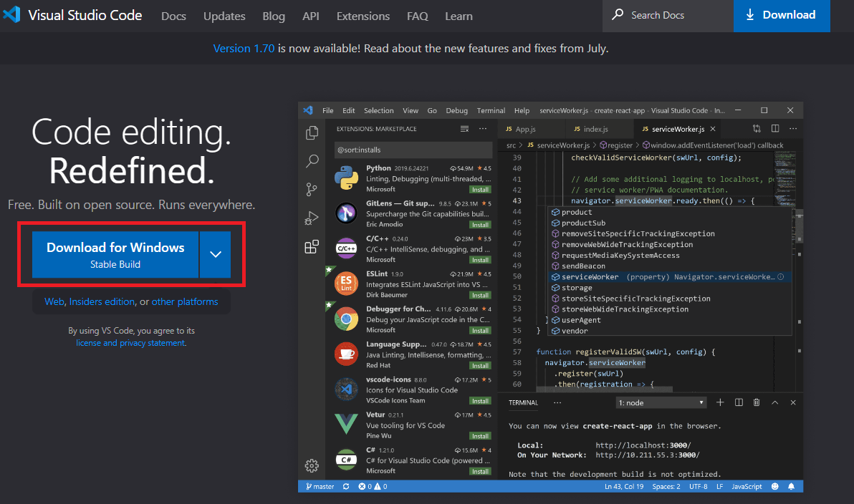Click the Search Docs field
854x504 pixels.
(x=668, y=16)
